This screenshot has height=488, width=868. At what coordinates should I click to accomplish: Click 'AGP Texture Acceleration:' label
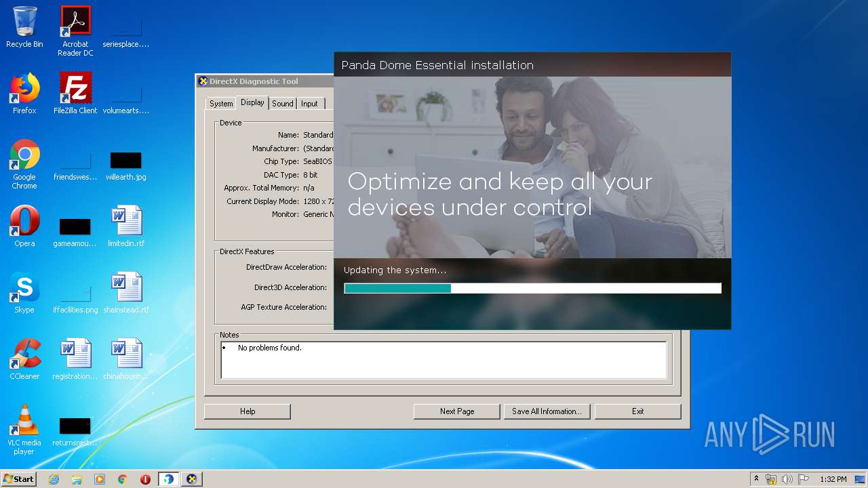coord(283,307)
